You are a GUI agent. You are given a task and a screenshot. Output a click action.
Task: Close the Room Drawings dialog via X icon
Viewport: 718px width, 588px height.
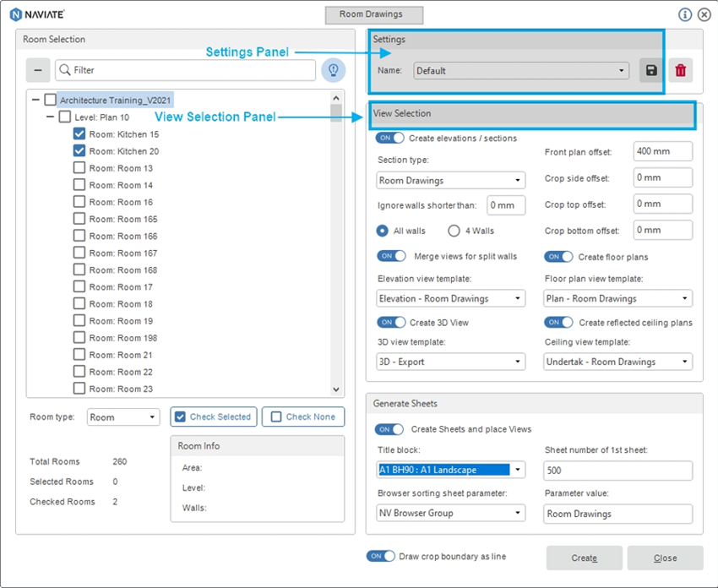click(x=704, y=14)
